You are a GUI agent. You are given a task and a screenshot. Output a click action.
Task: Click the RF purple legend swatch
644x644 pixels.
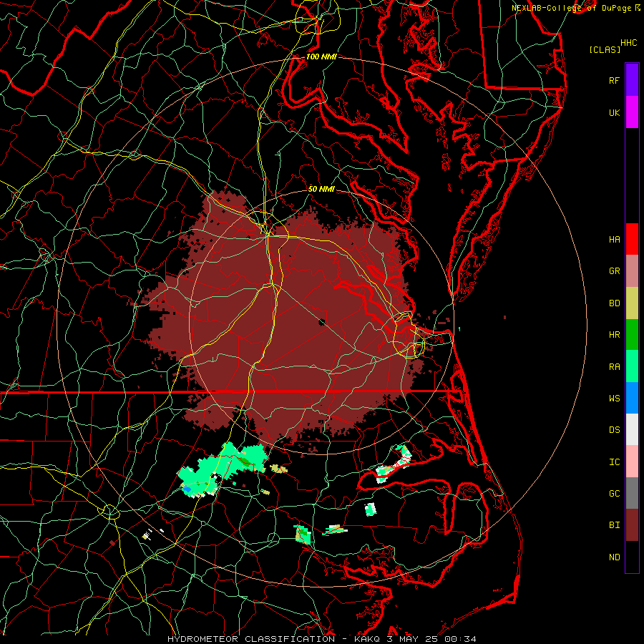point(632,80)
